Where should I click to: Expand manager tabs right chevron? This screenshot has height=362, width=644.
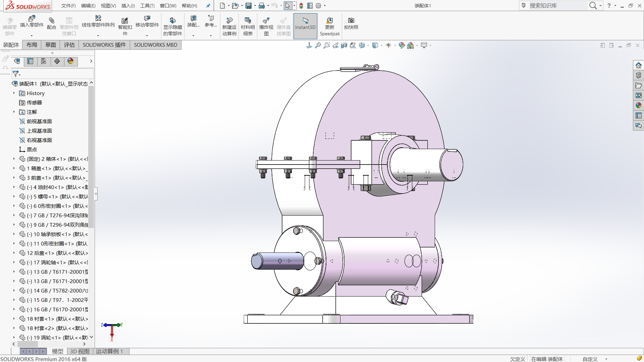point(91,61)
